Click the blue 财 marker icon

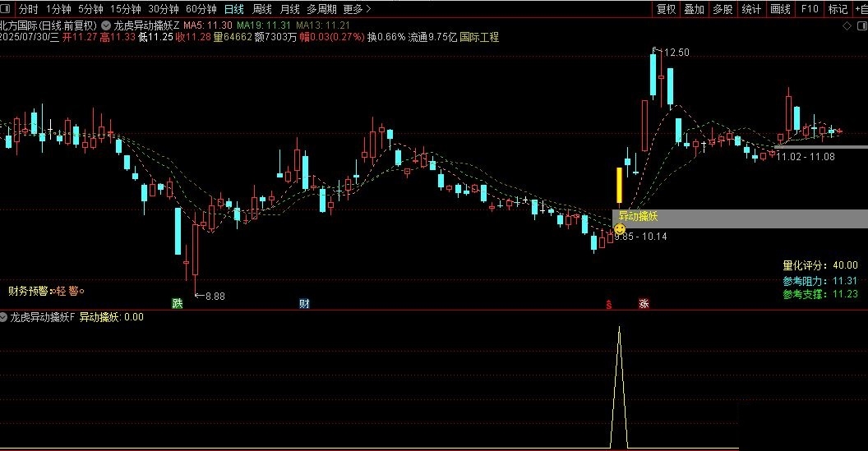[304, 303]
